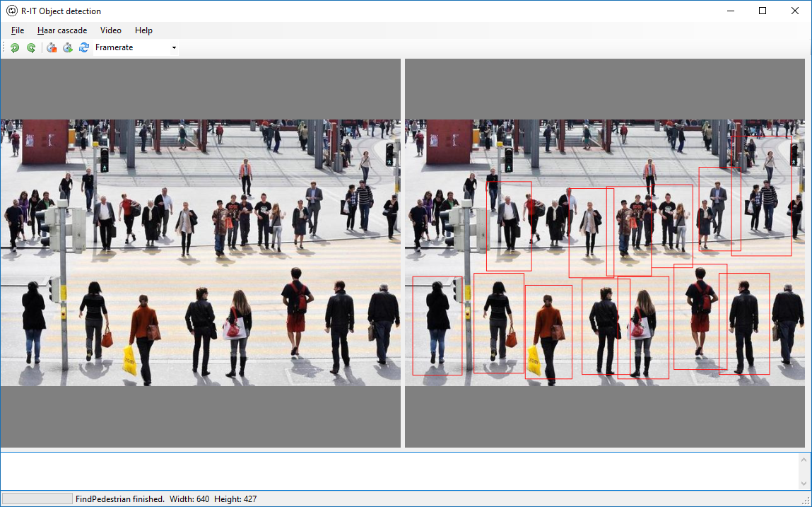
Task: Click the log area scrollbar down arrow
Action: click(x=804, y=483)
